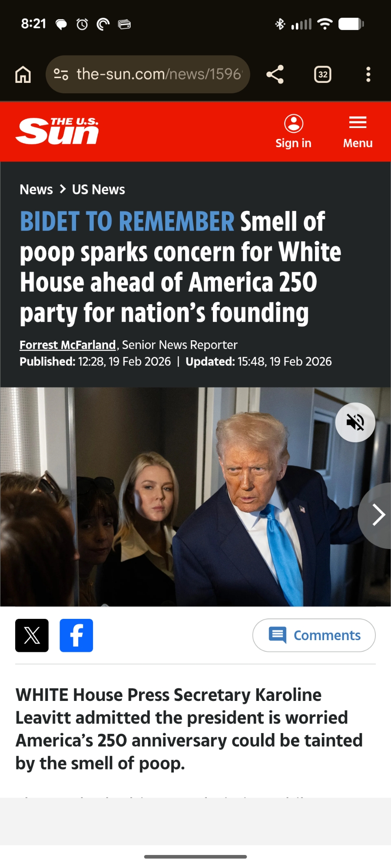Open the hamburger Menu
391x868 pixels.
click(358, 132)
